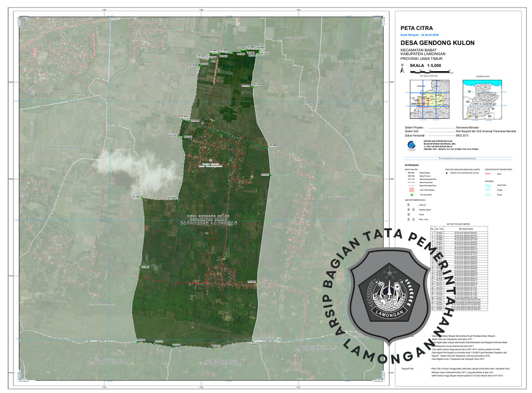The image size is (532, 393).
Task: Click the Diagram Lokasi inset map
Action: coord(486,99)
